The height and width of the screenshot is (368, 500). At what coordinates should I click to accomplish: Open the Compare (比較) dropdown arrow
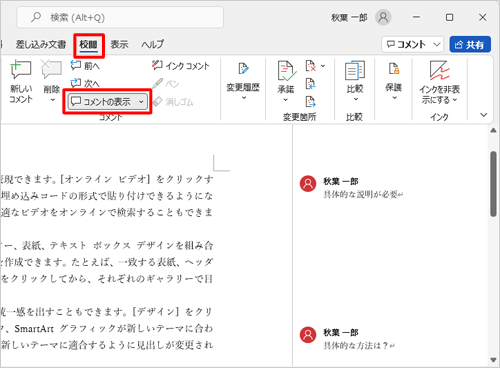click(355, 99)
